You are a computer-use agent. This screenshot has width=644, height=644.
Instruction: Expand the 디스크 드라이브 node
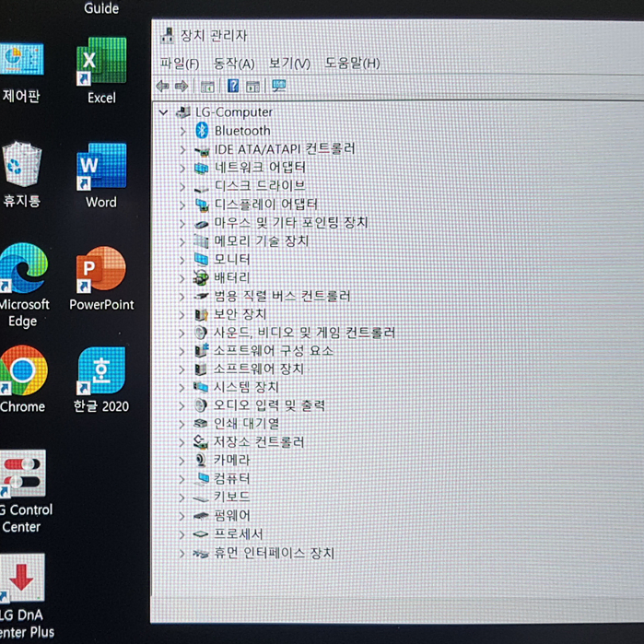pos(182,186)
